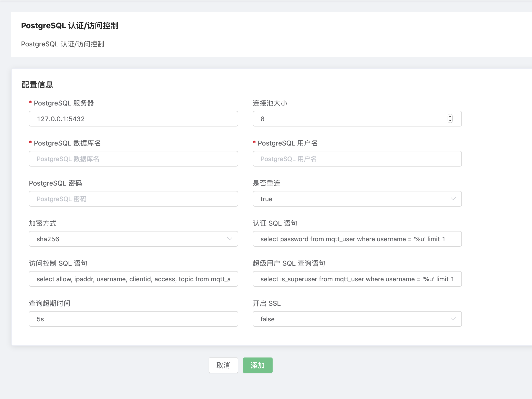Focus the PostgreSQL 数据库名 input
The width and height of the screenshot is (532, 399).
(x=133, y=159)
